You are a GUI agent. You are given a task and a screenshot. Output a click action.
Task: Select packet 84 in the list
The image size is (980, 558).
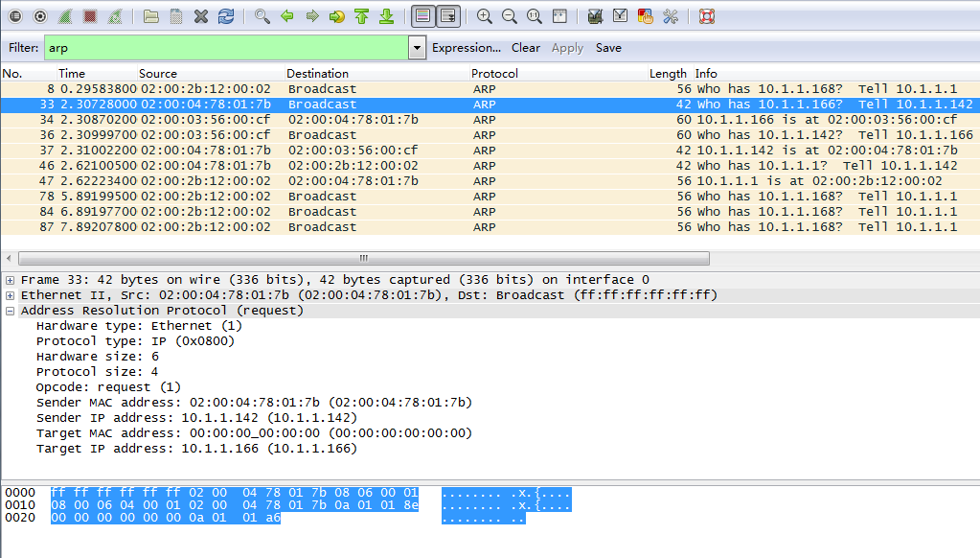[x=490, y=212]
